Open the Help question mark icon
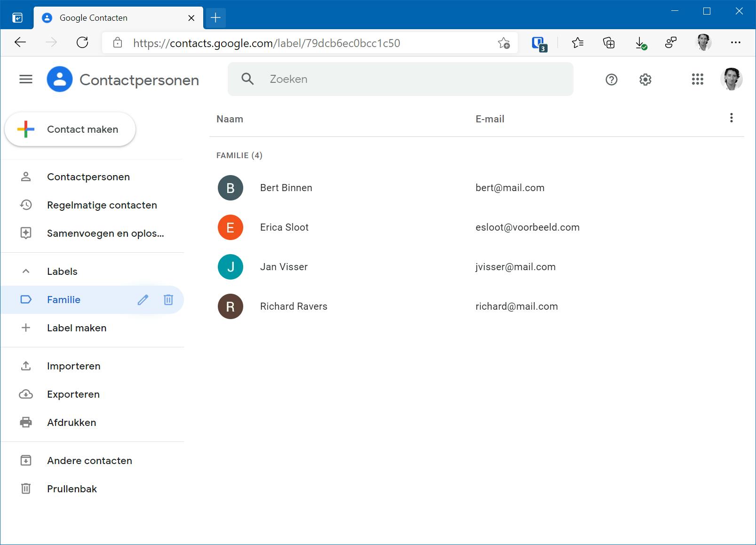Viewport: 756px width, 545px height. [611, 80]
